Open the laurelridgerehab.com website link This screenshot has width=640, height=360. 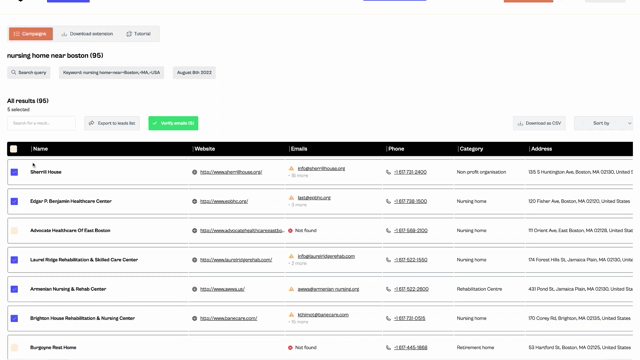click(x=236, y=260)
